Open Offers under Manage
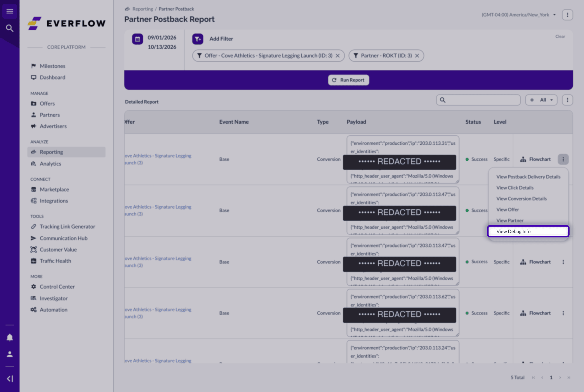584x392 pixels. (47, 104)
